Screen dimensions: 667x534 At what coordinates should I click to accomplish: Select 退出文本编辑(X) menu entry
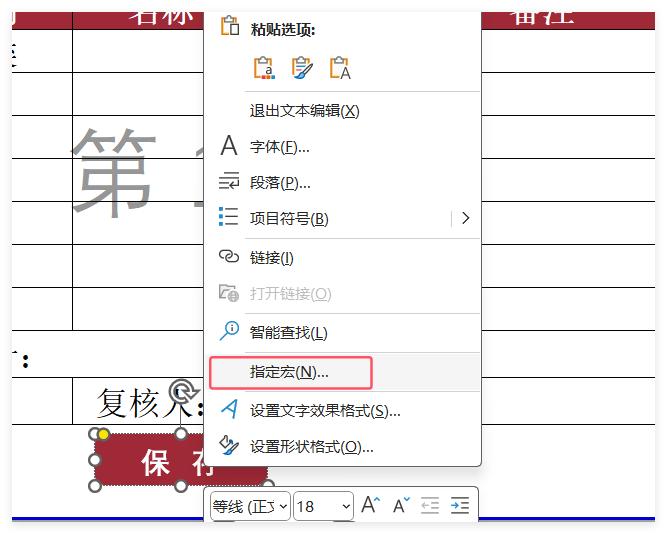[x=343, y=111]
